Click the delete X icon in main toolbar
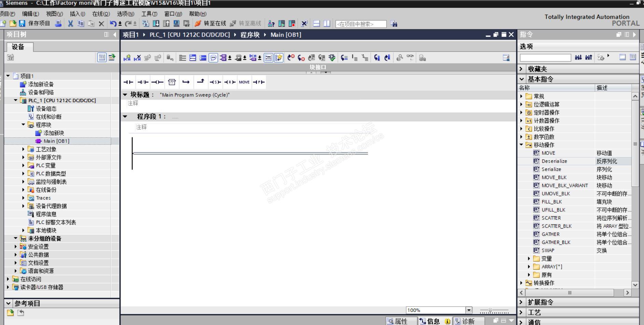 coord(101,24)
